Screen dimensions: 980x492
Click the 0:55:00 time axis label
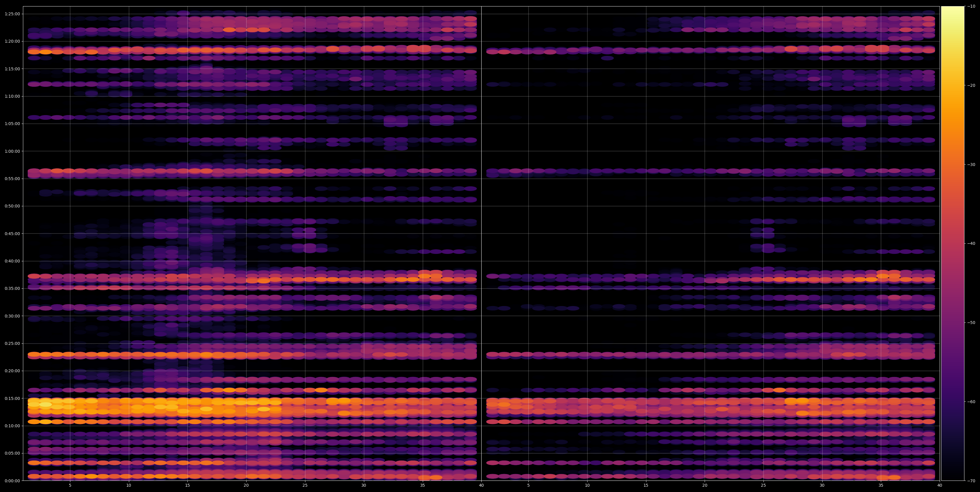[12, 179]
